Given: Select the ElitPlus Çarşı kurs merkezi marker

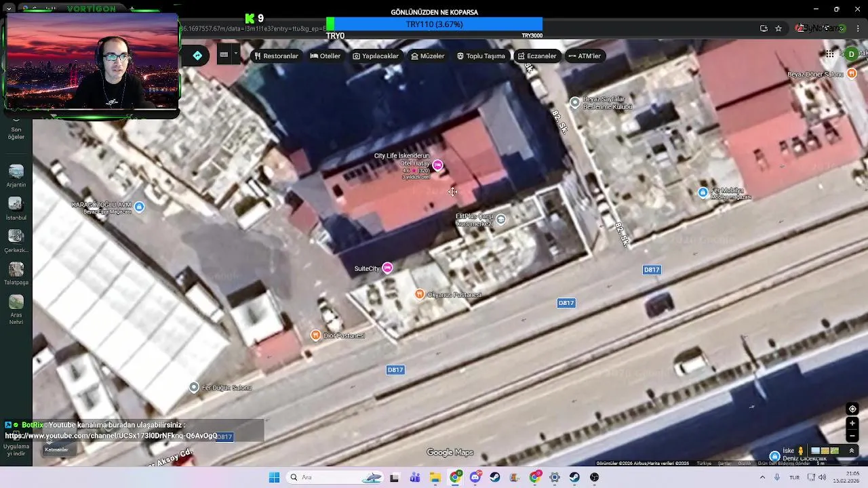Looking at the screenshot, I should [x=500, y=219].
